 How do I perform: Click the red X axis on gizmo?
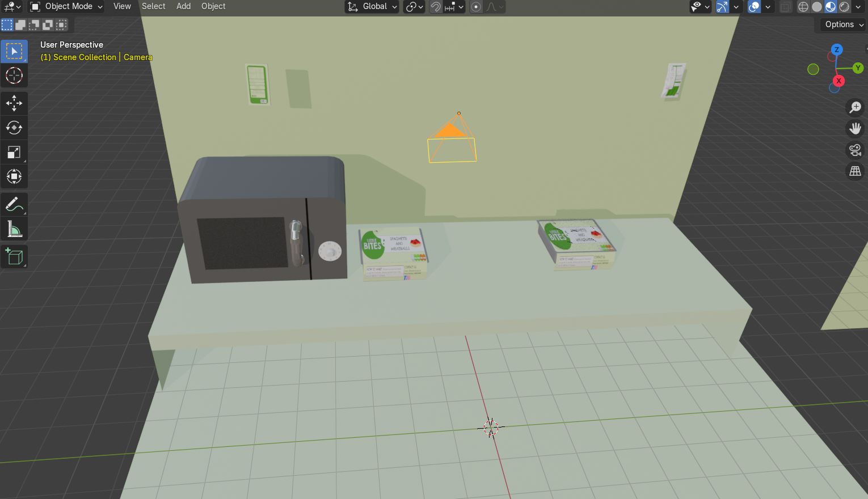pos(838,81)
